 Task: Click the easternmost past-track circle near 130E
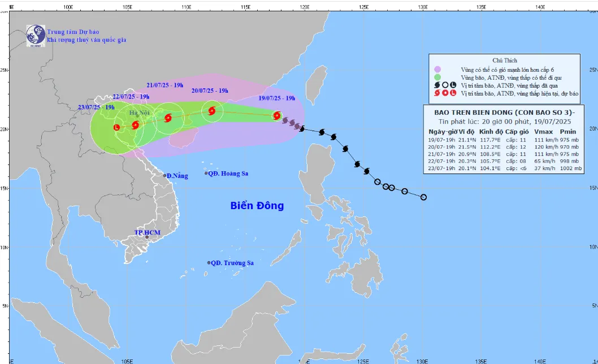(x=423, y=197)
